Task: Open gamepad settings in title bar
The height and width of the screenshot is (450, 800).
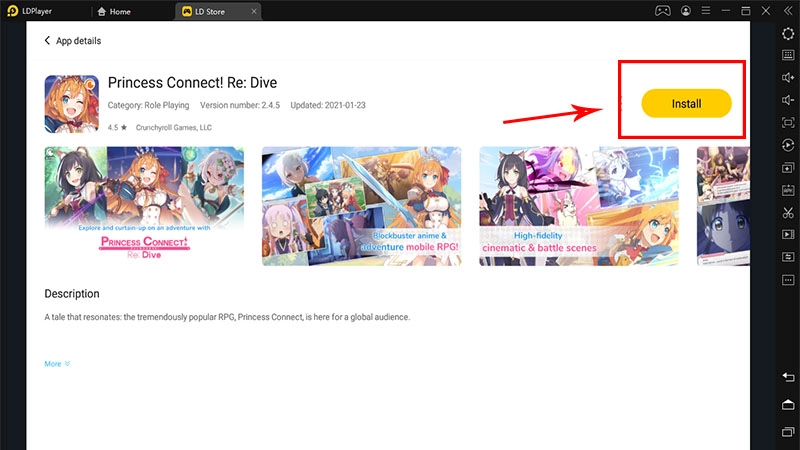Action: 662,11
